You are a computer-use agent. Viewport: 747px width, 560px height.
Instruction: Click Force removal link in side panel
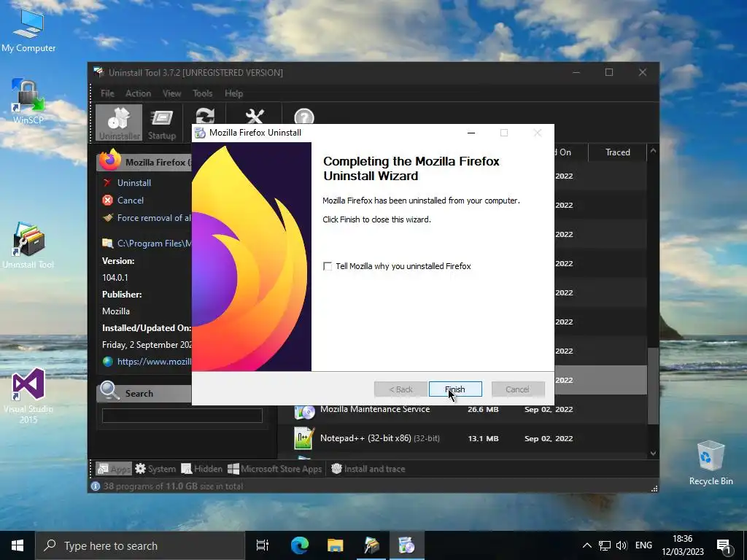point(154,218)
